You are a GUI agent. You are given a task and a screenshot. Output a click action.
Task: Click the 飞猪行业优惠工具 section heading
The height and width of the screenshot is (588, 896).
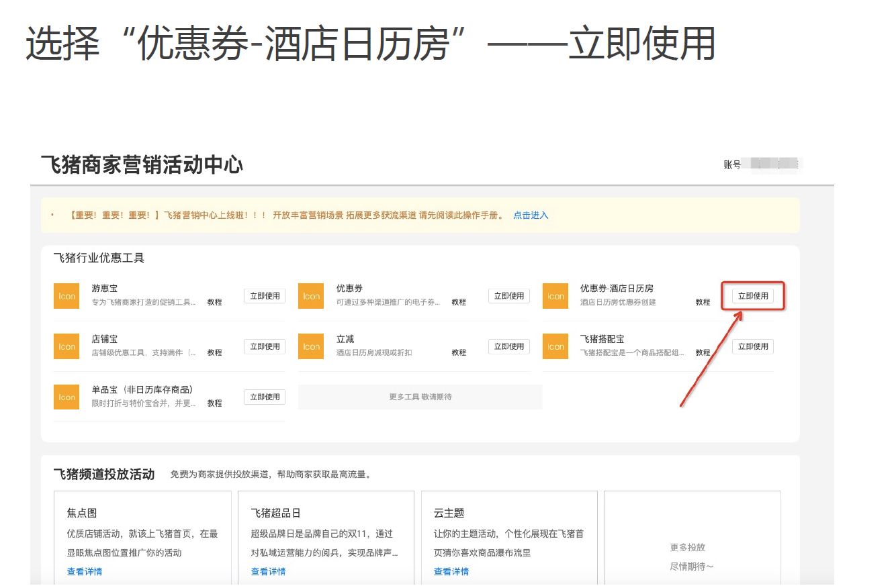tap(99, 258)
